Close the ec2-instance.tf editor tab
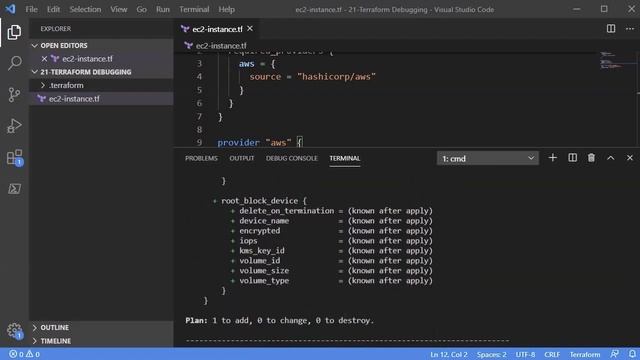 [250, 29]
